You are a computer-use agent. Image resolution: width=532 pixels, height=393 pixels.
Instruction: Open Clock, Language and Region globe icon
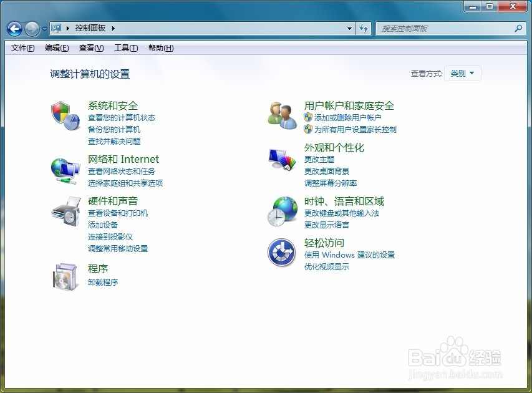pyautogui.click(x=283, y=211)
